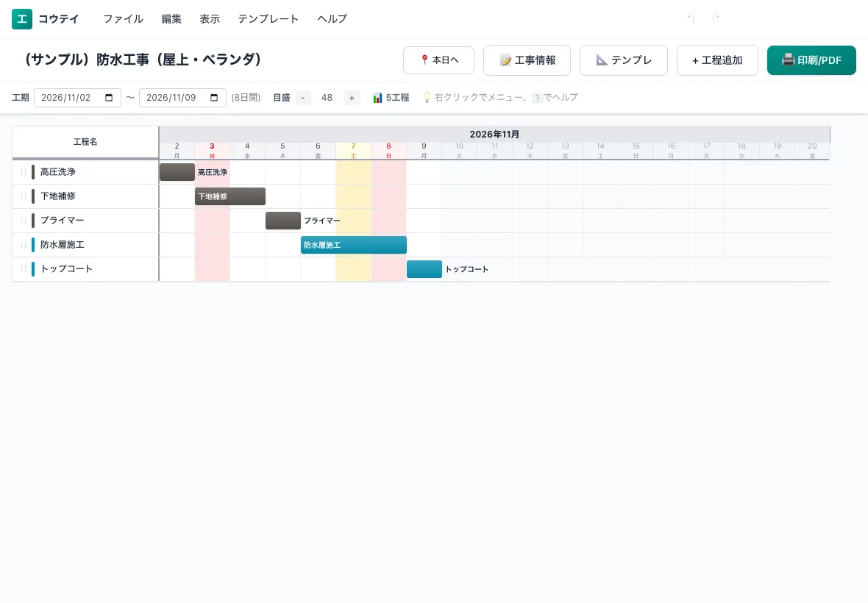Click the start date field 2026/11/02
Viewport: 868px width, 603px height.
[77, 98]
